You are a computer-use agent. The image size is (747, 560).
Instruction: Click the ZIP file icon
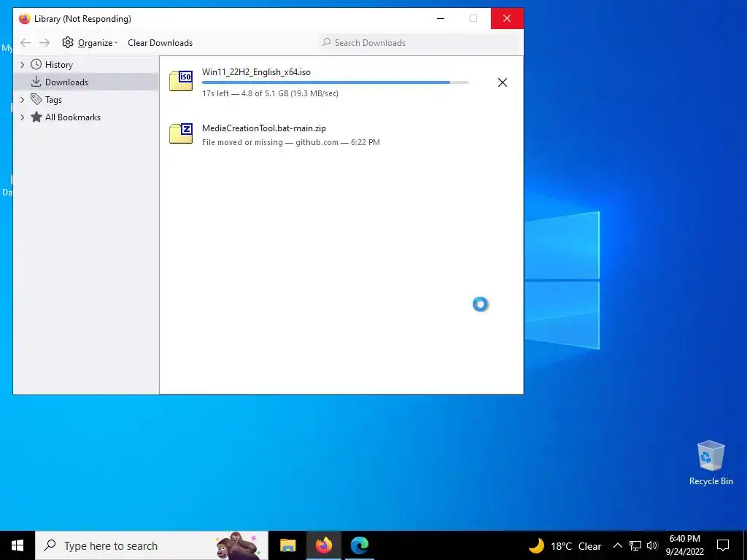181,133
